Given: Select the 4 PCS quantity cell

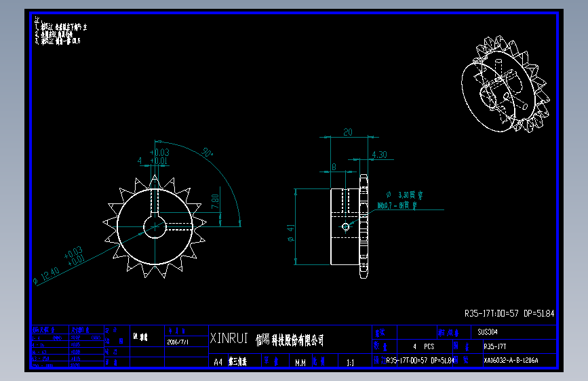Looking at the screenshot, I should [x=423, y=346].
